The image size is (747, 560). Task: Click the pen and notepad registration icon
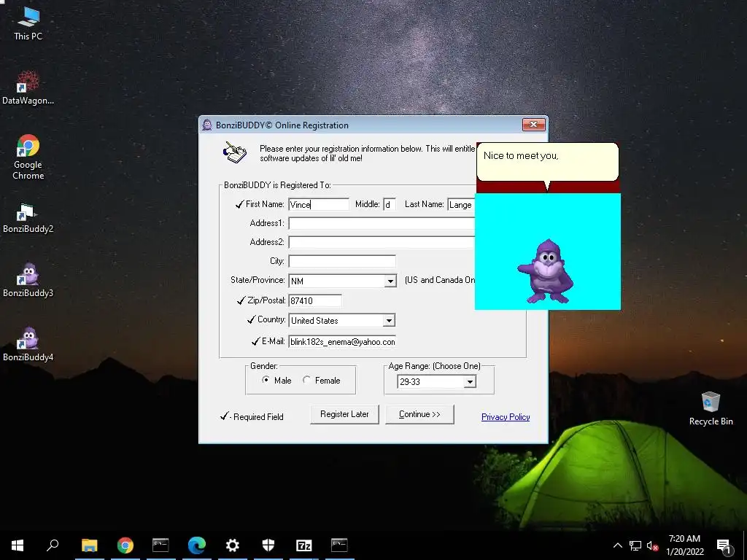coord(234,152)
